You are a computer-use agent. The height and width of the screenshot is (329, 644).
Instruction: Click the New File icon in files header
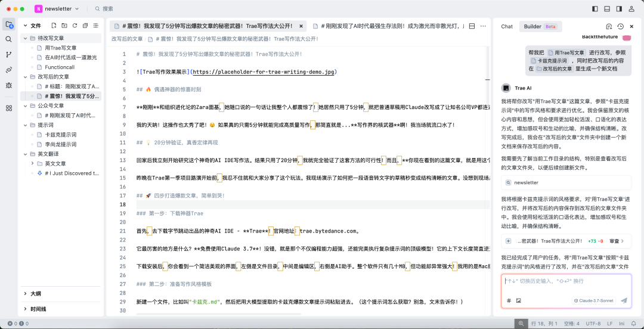tap(54, 26)
